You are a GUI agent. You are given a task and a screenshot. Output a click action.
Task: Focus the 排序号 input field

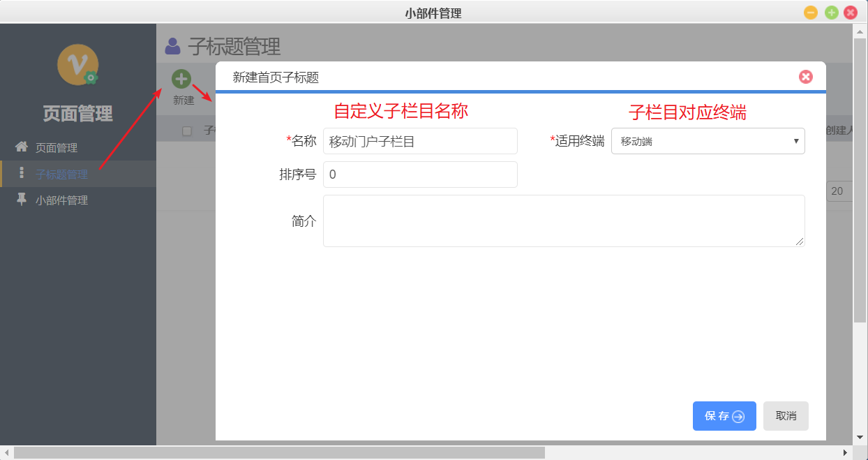pyautogui.click(x=420, y=175)
